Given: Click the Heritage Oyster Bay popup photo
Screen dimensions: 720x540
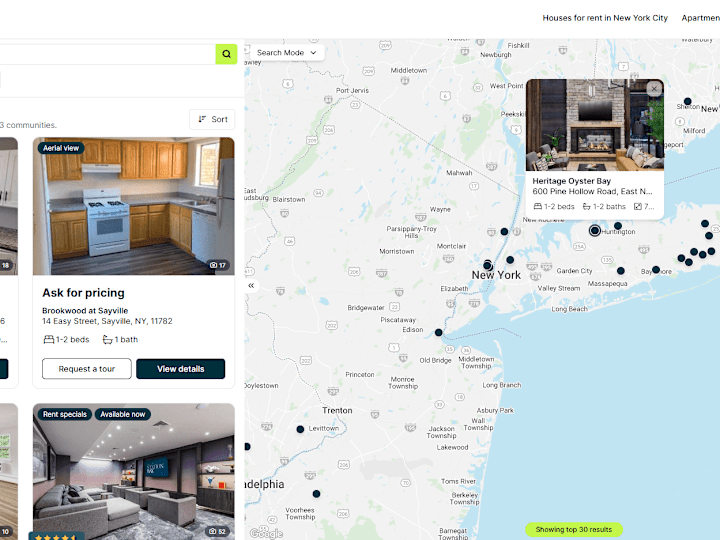Looking at the screenshot, I should (595, 125).
